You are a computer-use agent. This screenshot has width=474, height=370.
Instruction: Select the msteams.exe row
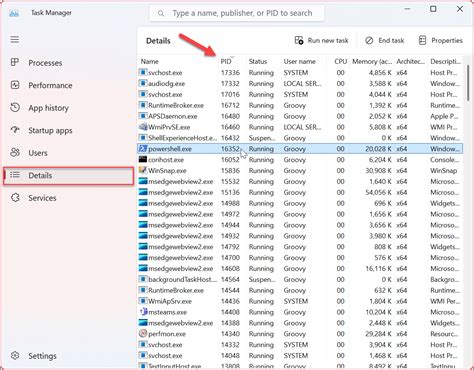(x=300, y=312)
